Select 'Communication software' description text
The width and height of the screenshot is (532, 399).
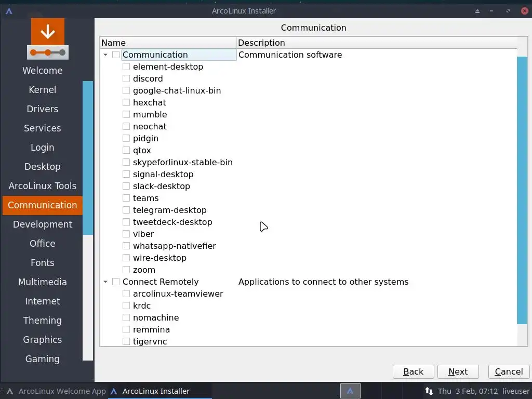(290, 55)
